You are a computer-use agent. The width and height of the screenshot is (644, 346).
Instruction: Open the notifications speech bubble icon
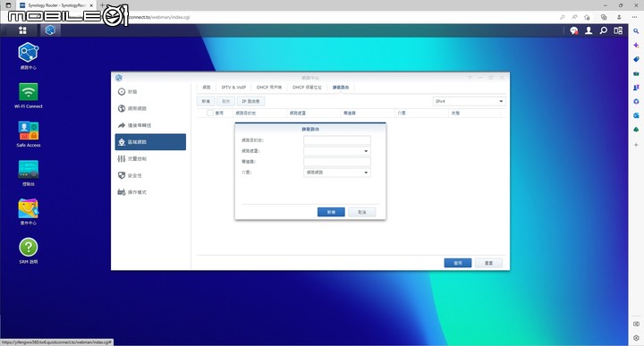[x=573, y=30]
